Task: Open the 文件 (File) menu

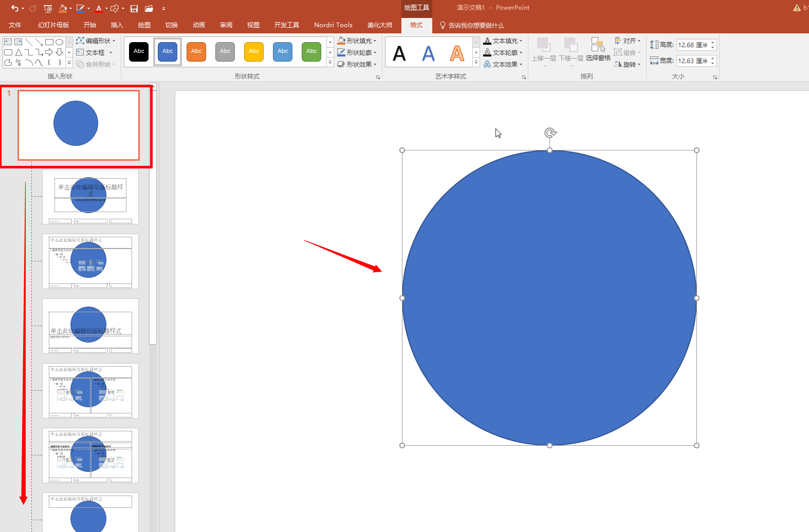Action: click(15, 25)
